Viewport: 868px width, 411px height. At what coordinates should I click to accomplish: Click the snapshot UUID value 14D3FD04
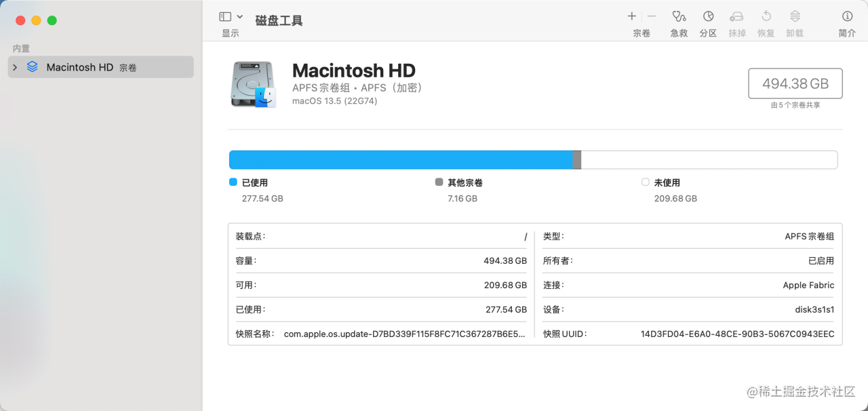(x=738, y=334)
